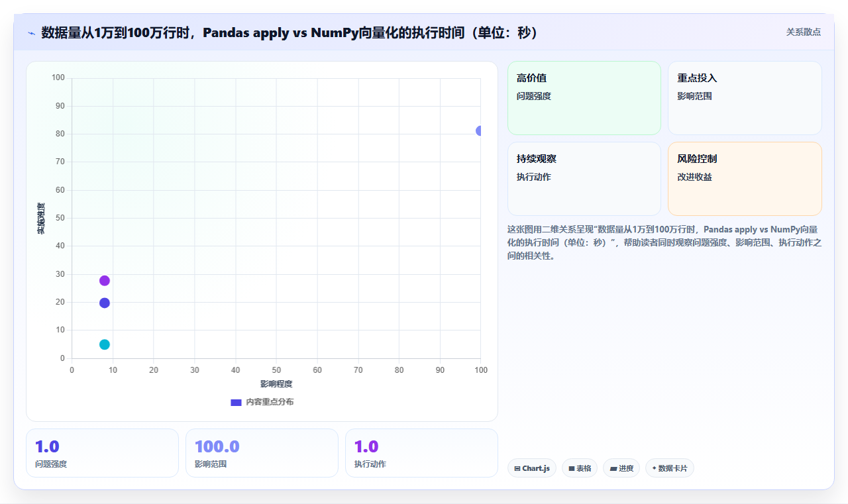
Task: Click the 执行动作 text in 持续观察 card
Action: (534, 177)
